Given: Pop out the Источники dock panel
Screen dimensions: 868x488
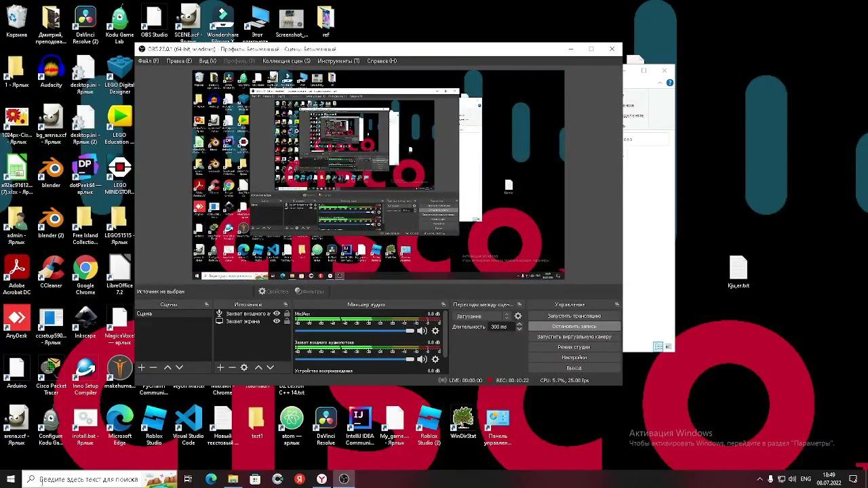Looking at the screenshot, I should 287,304.
